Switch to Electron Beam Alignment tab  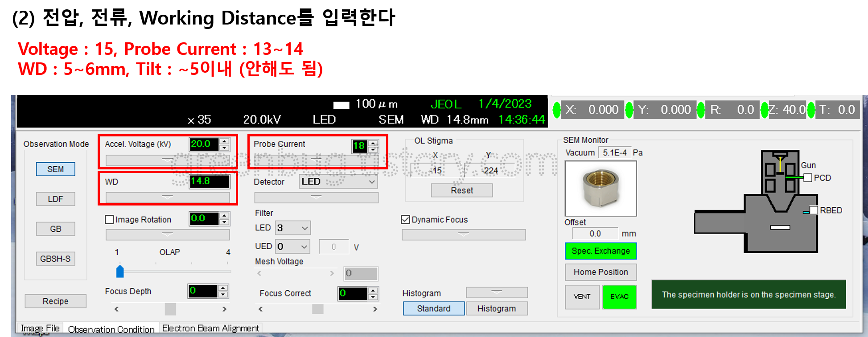pyautogui.click(x=210, y=328)
